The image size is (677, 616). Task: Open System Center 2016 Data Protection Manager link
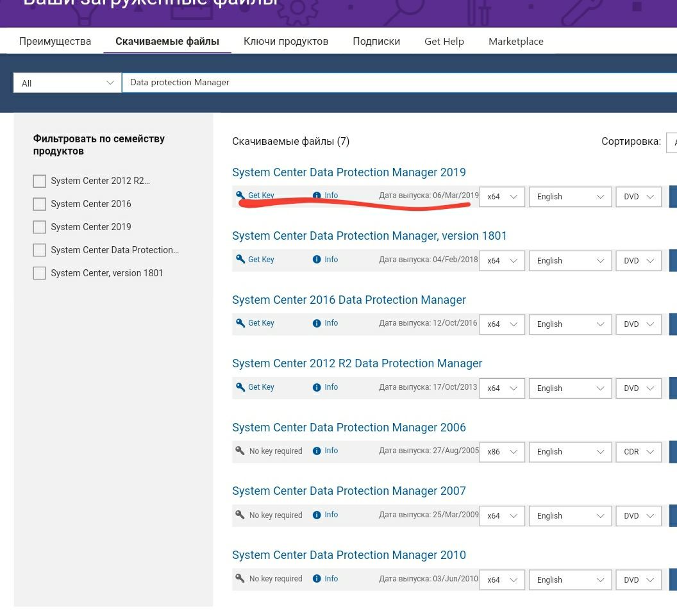[349, 299]
